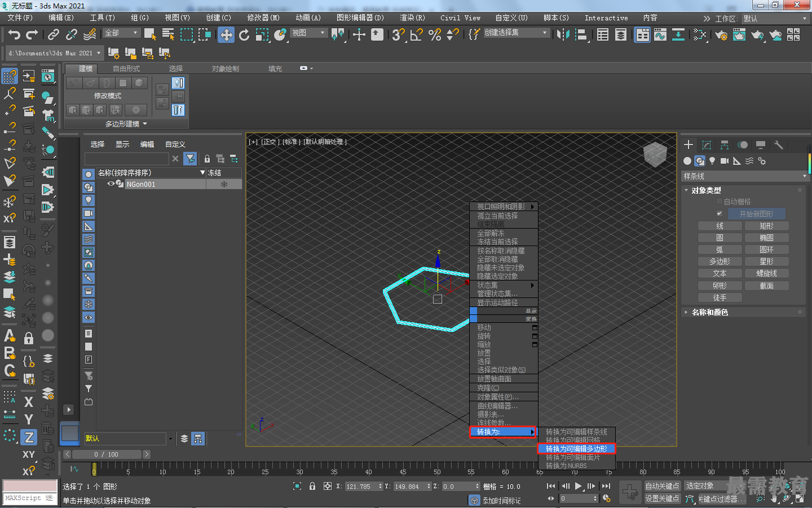Switch to the Modify panel tab icon
Screen dimensions: 812x508
point(707,145)
